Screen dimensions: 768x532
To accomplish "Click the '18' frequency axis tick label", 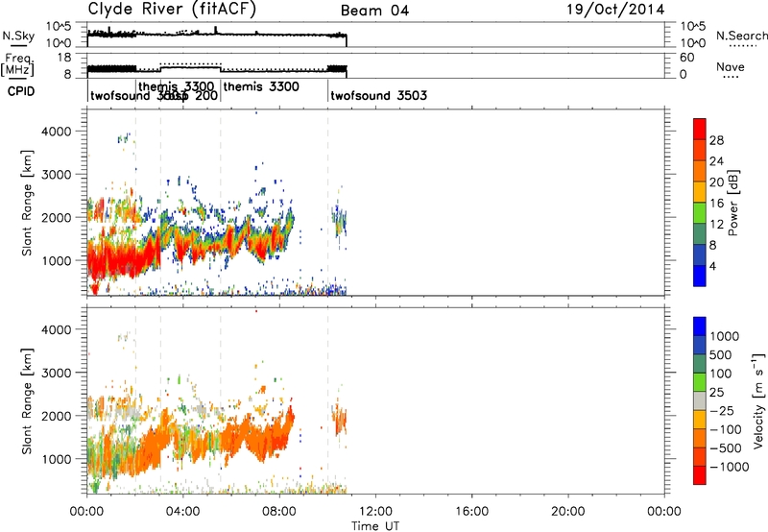I will click(x=63, y=58).
